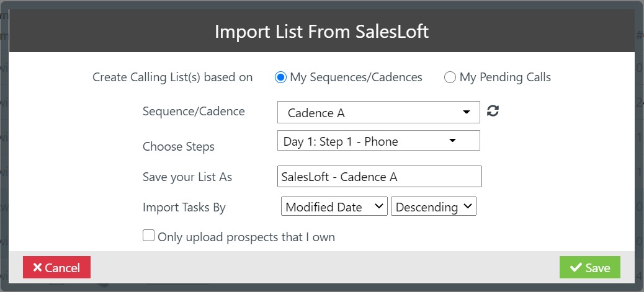
Task: Click the 'My Sequences/Cadences' label text
Action: click(356, 77)
